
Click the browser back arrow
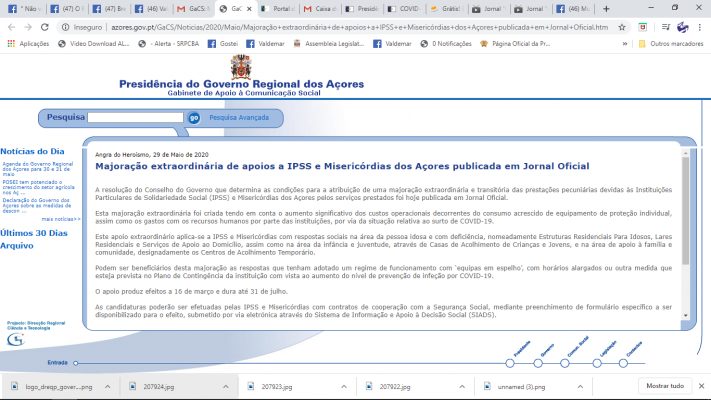pos(8,27)
